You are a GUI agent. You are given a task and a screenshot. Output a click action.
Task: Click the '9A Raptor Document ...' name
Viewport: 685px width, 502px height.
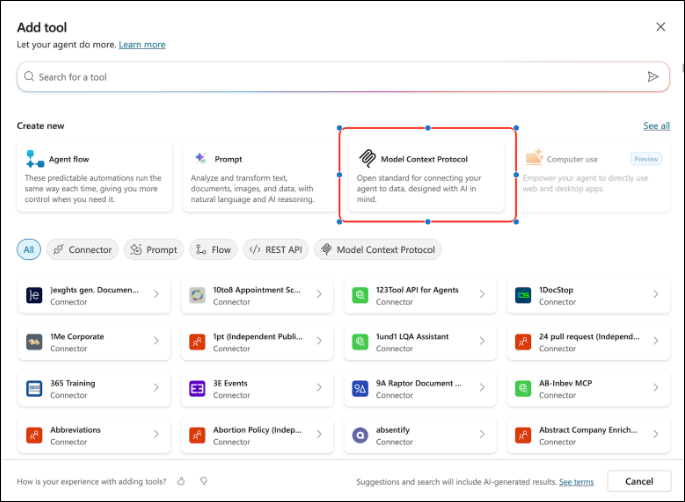[x=419, y=383]
